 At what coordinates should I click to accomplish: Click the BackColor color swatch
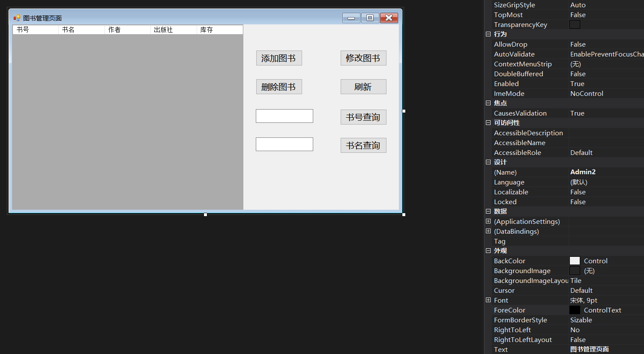pos(575,261)
